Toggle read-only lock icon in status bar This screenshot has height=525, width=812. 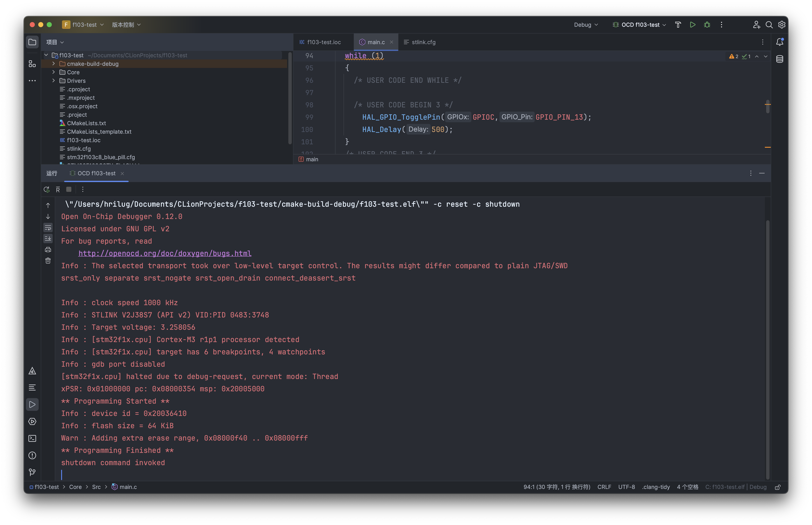(x=778, y=487)
